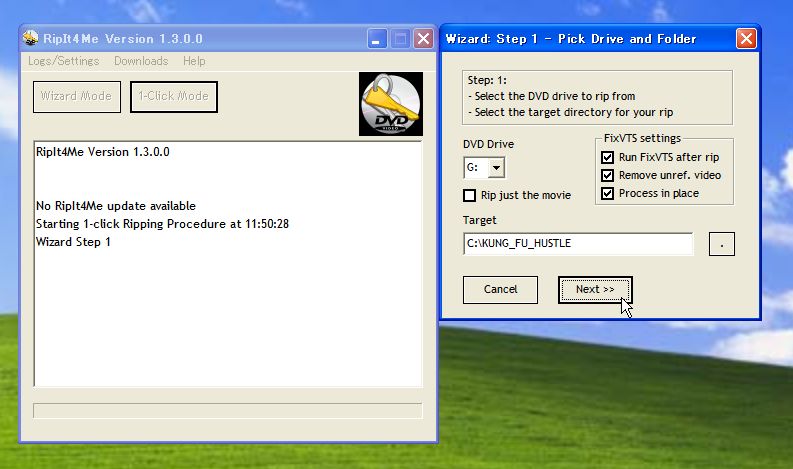The image size is (793, 469).
Task: Click the 'DVD Drive' label
Action: (489, 144)
